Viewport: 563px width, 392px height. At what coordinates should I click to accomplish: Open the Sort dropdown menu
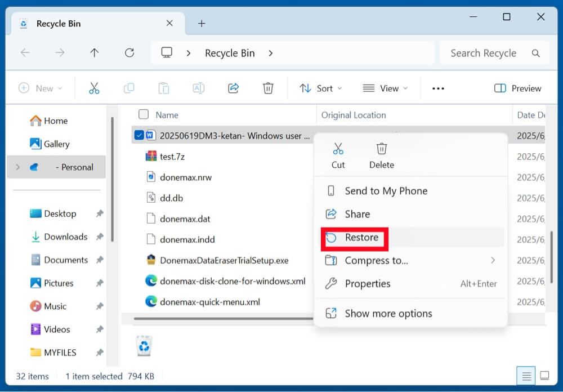320,88
